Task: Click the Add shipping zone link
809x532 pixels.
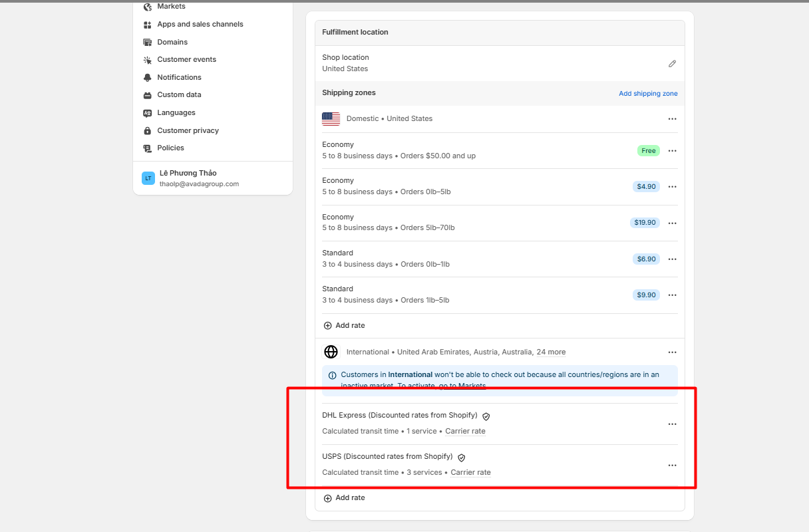Action: click(x=648, y=94)
